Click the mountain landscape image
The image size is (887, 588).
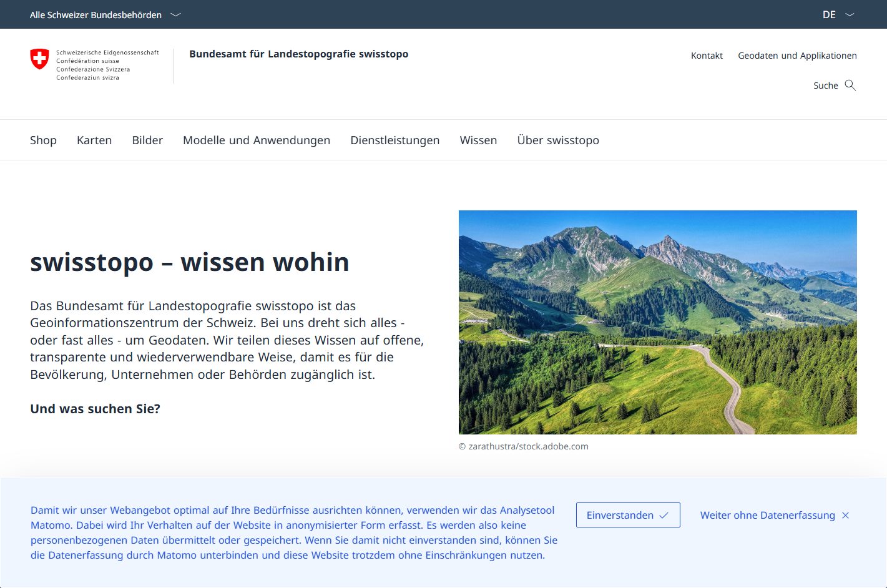click(x=657, y=322)
